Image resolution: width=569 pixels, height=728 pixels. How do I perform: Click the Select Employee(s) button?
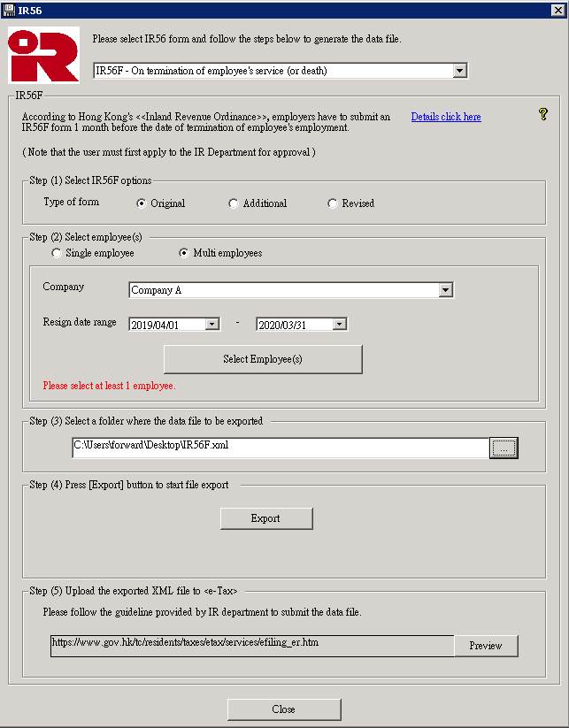(x=263, y=359)
